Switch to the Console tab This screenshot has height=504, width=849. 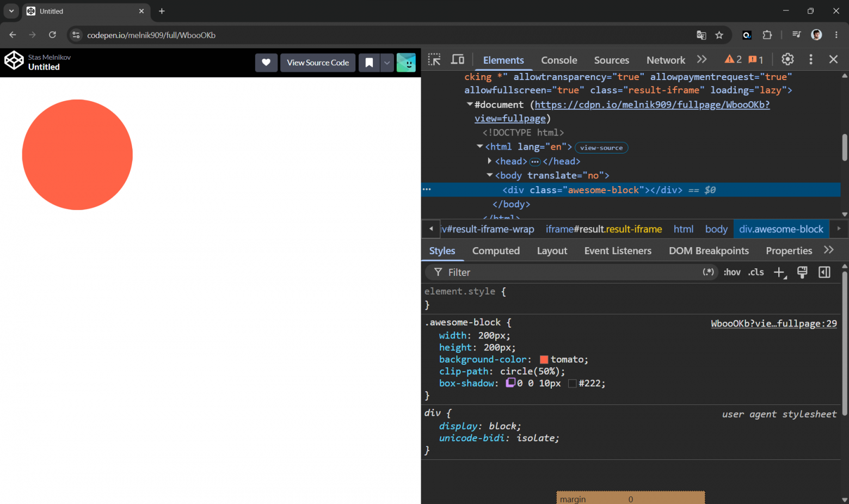(x=559, y=60)
